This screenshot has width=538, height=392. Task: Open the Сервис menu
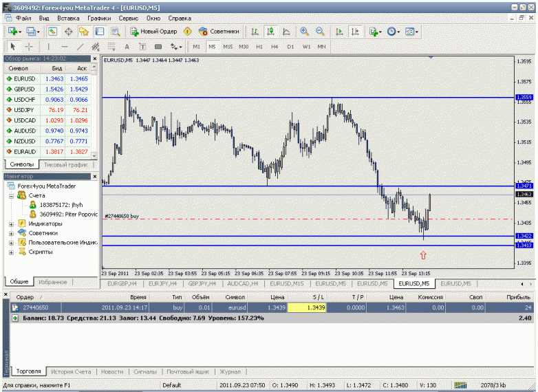point(129,18)
